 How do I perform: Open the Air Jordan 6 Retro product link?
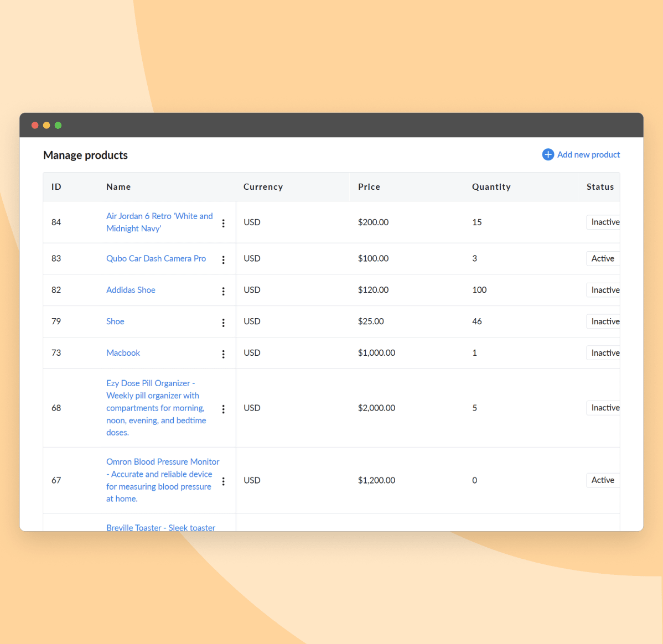click(x=159, y=222)
